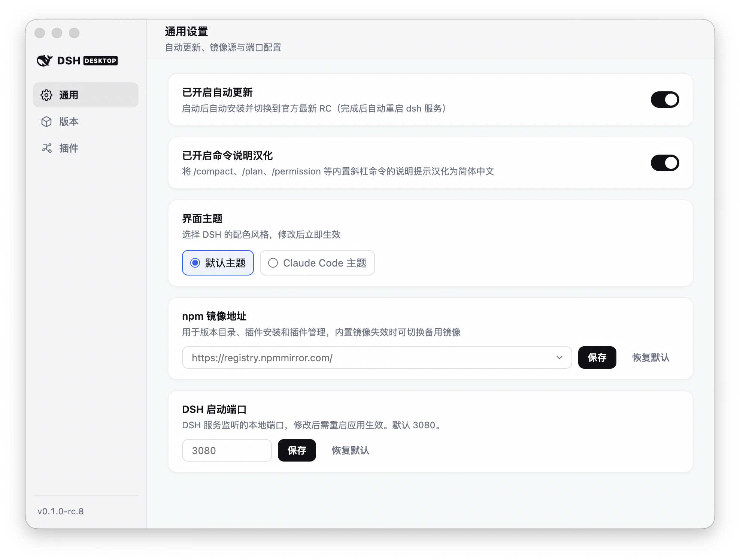Click the window minimize traffic light
The height and width of the screenshot is (560, 740).
(57, 33)
